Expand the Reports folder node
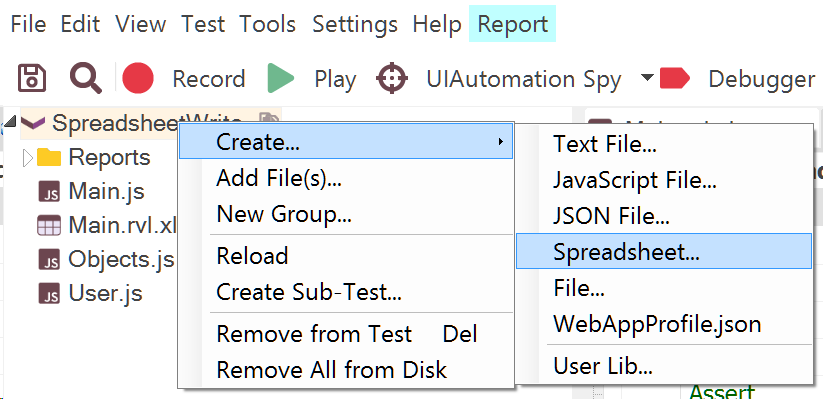Image resolution: width=823 pixels, height=399 pixels. pyautogui.click(x=28, y=158)
